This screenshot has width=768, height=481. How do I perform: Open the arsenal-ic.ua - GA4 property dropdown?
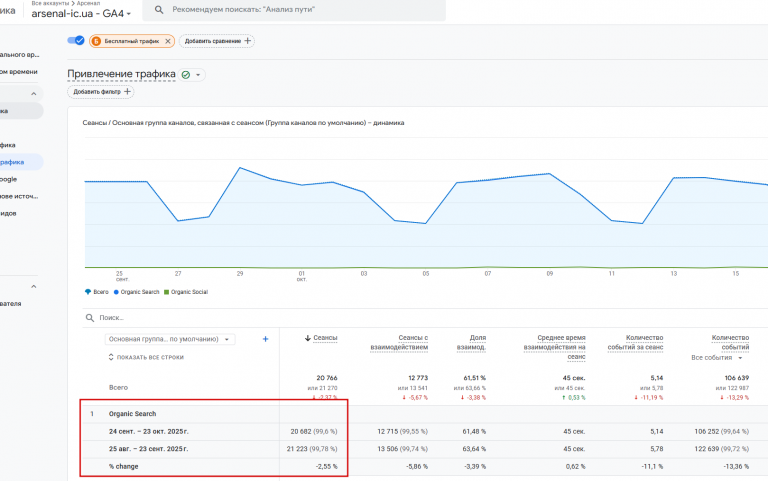point(81,14)
